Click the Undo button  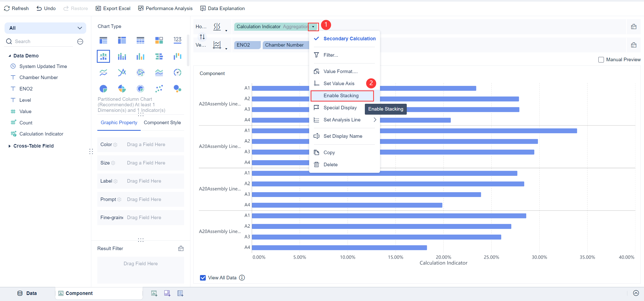(46, 8)
